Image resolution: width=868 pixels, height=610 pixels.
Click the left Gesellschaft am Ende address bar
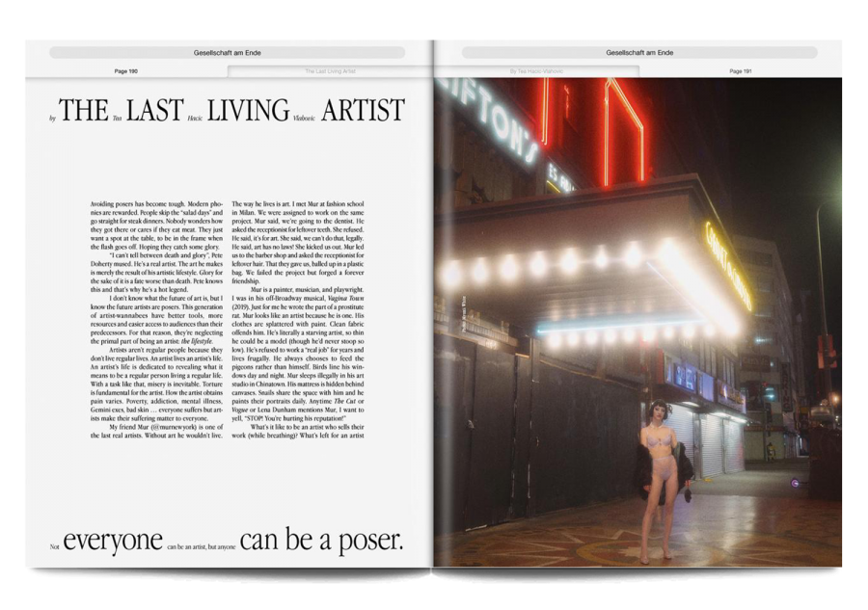tap(228, 53)
